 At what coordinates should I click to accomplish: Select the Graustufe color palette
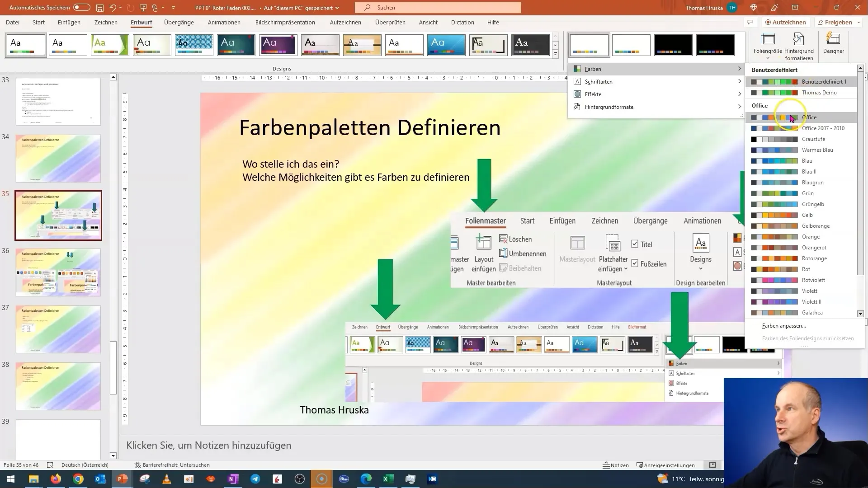click(801, 139)
